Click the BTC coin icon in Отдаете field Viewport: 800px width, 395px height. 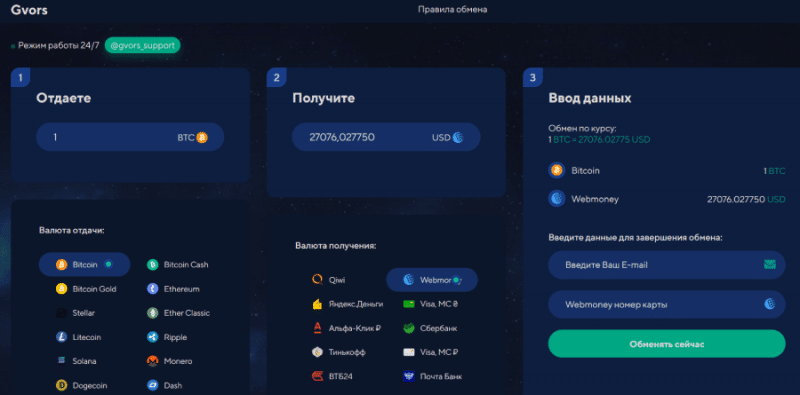coord(202,137)
